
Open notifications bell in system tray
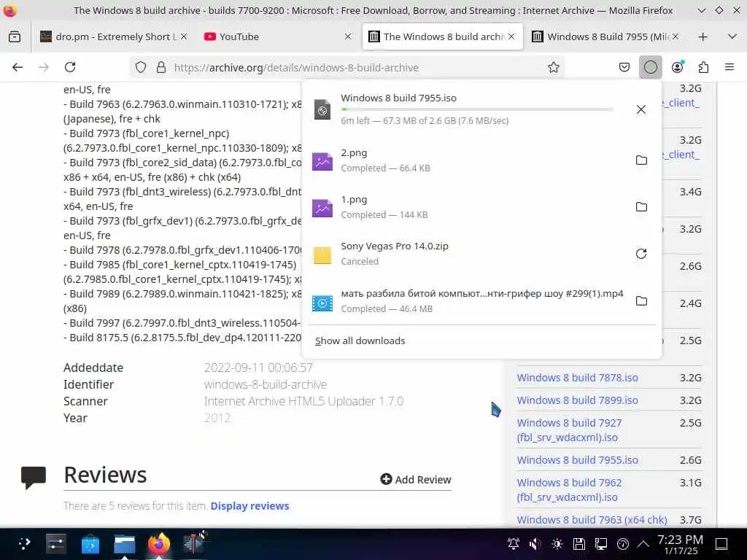pyautogui.click(x=513, y=544)
